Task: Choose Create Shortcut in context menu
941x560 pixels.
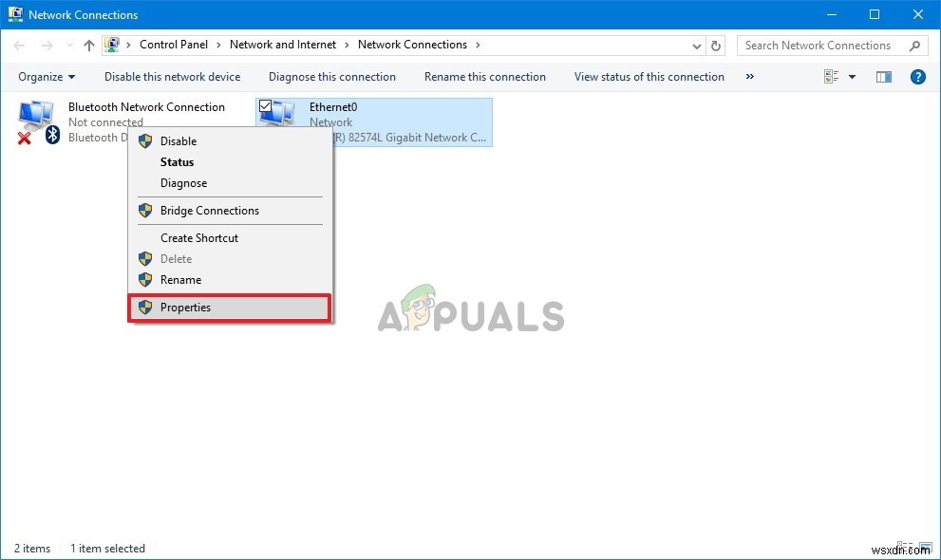Action: tap(230, 238)
